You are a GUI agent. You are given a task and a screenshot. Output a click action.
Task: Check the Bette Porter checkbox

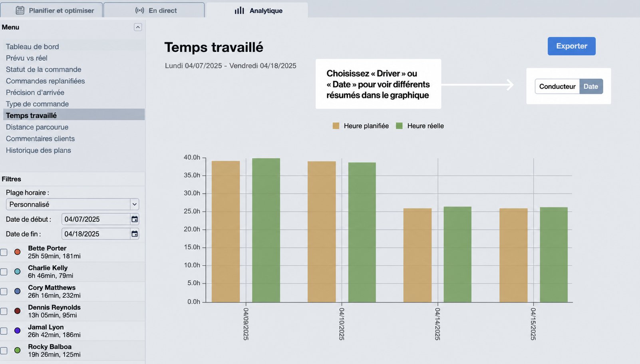4,253
